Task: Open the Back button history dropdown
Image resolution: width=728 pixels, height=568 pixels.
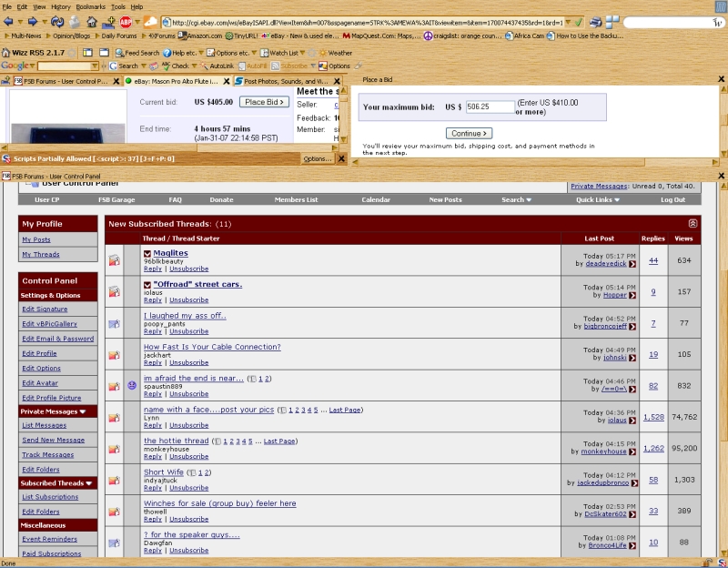Action: click(x=20, y=22)
